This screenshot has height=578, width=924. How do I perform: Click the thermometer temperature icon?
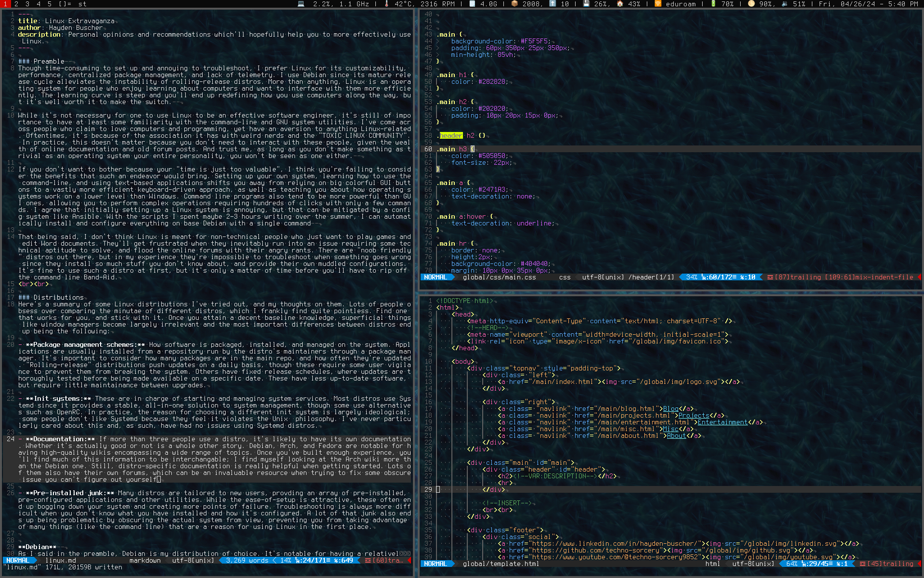coord(386,3)
